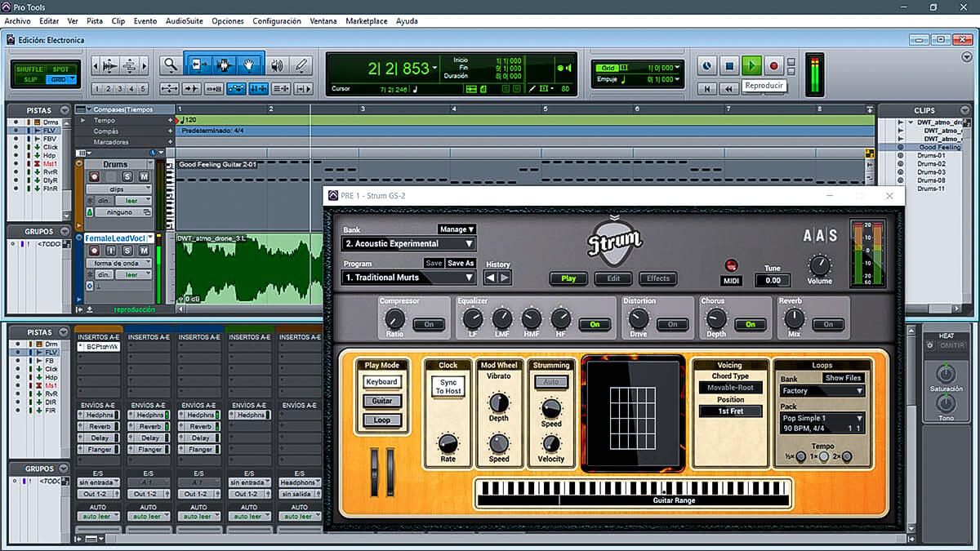Select the Scrubber speaker tool
Image resolution: width=980 pixels, height=551 pixels.
[277, 65]
